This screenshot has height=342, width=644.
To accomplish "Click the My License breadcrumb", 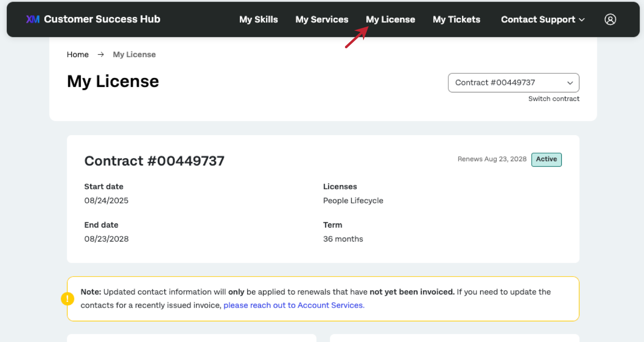I will (134, 54).
